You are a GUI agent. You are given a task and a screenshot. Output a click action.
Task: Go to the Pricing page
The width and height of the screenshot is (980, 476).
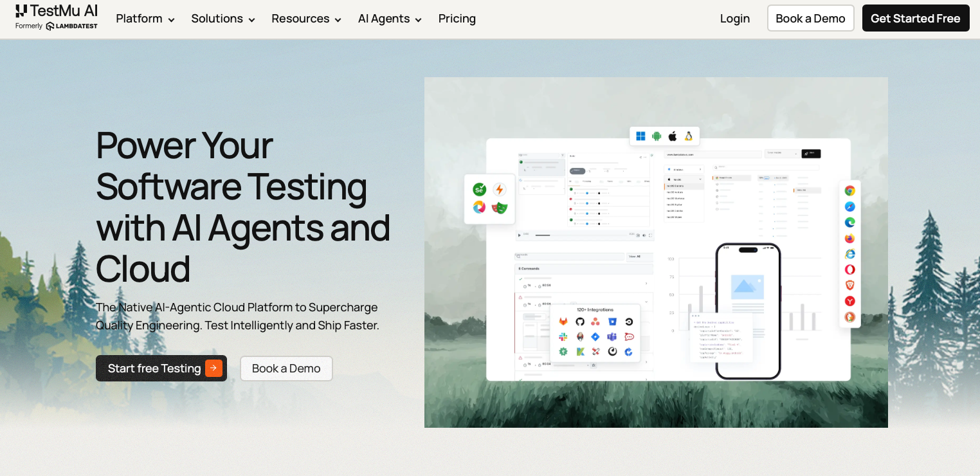tap(457, 19)
